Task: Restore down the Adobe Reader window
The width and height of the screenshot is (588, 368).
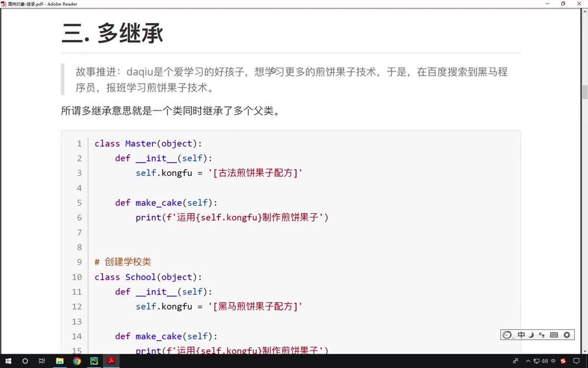Action: tap(563, 4)
